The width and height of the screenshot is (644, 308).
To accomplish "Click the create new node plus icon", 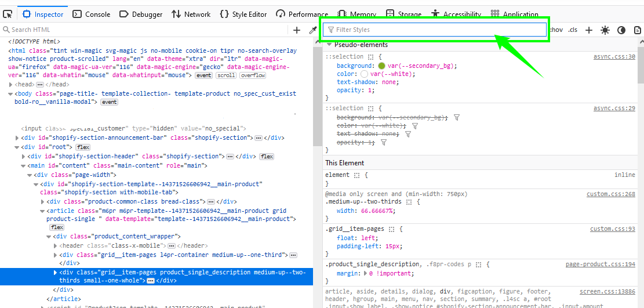I will click(297, 30).
